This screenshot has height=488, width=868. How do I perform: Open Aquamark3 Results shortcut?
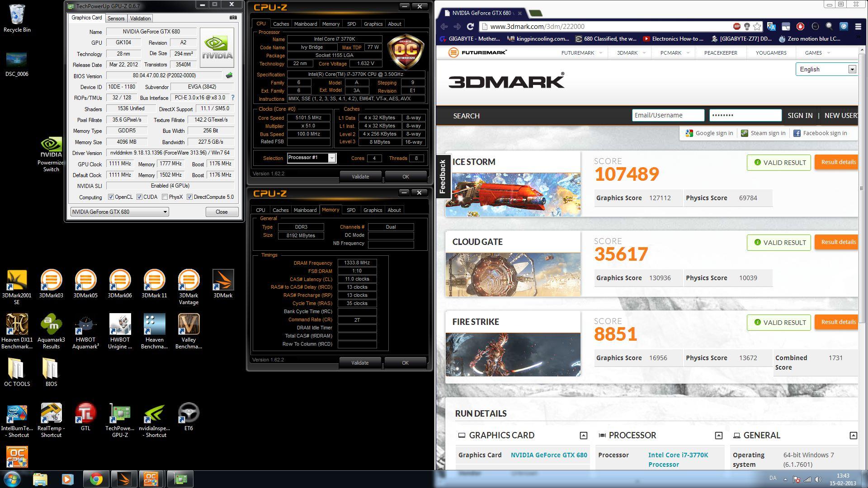tap(51, 332)
